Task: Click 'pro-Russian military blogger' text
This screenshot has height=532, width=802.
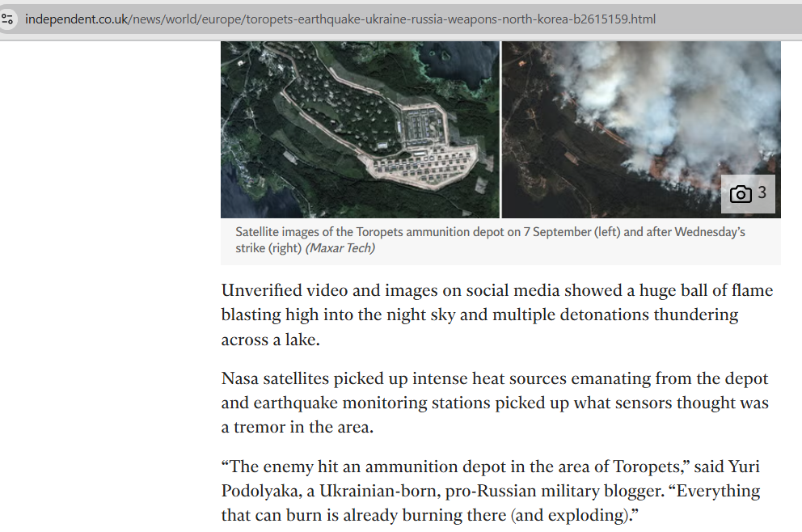Action: pos(531,491)
